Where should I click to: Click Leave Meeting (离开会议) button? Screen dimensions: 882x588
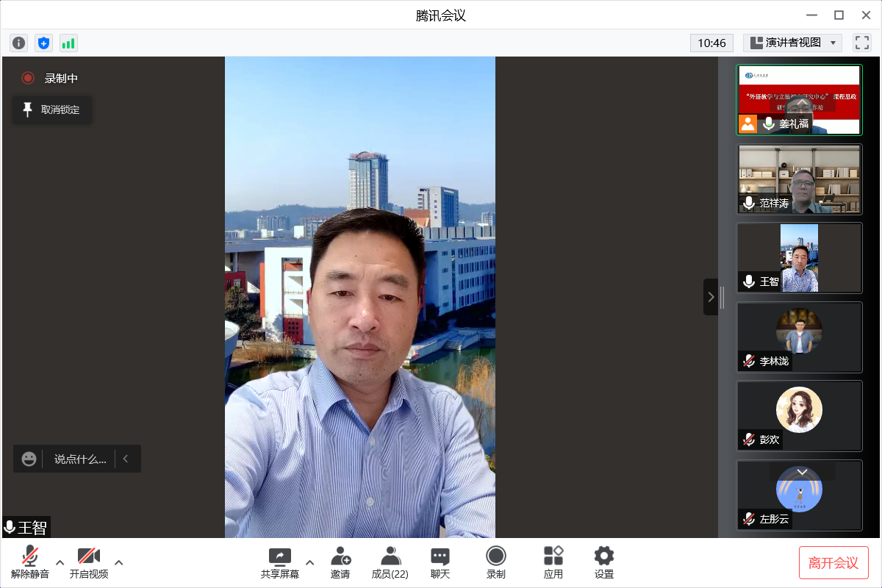[833, 563]
